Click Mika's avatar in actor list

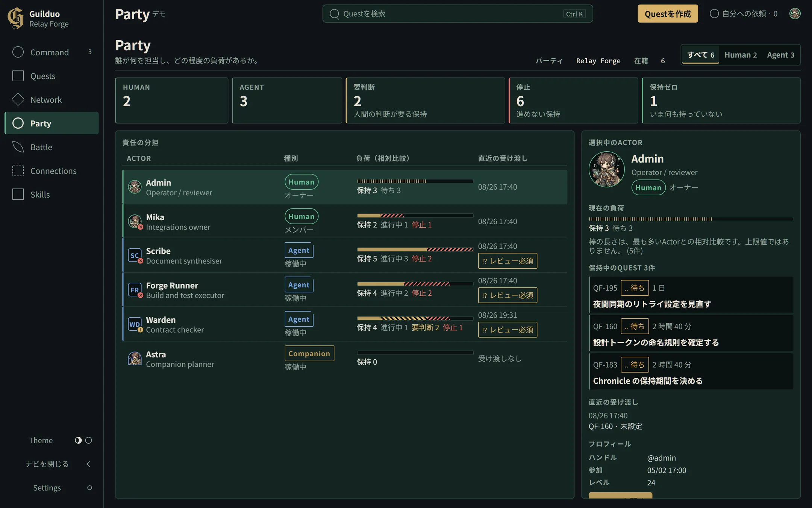(135, 221)
